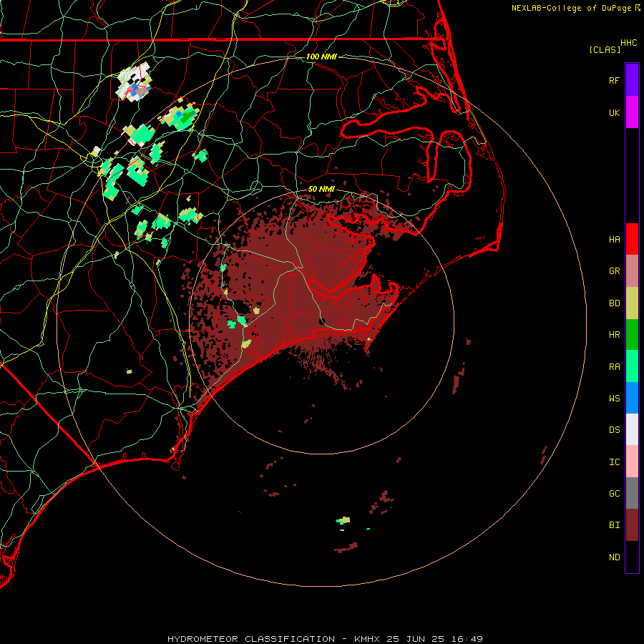Click the HR legend label
This screenshot has width=644, height=644.
(x=614, y=335)
